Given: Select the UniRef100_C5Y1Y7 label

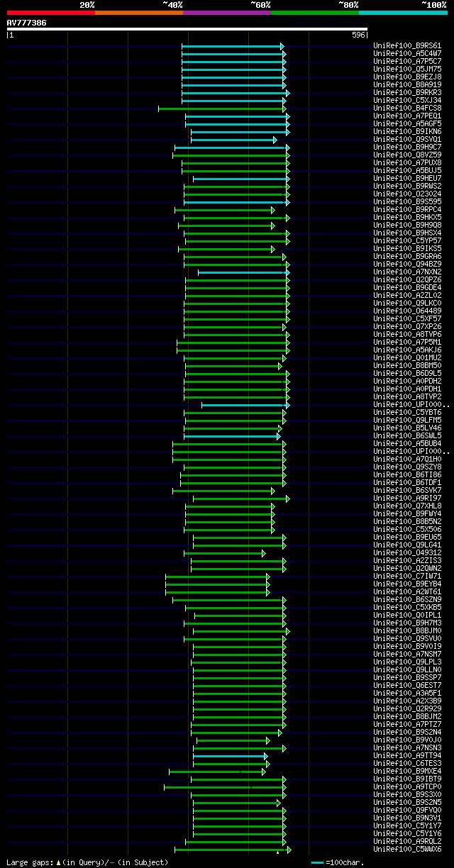Looking at the screenshot, I should coord(407,825).
